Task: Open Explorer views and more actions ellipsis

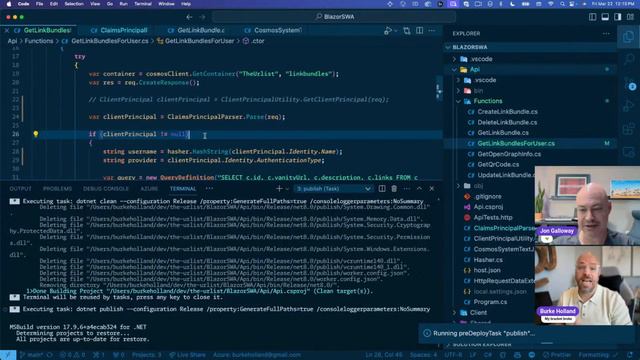Action: [606, 33]
